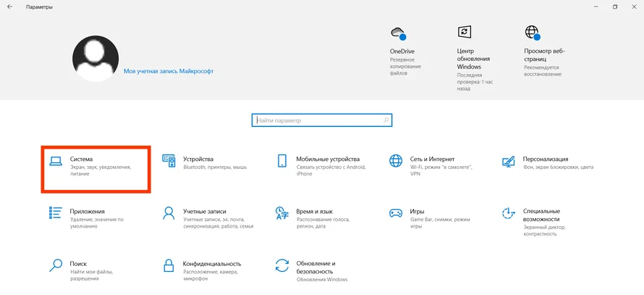Click 'Game Bar, снимки, режим игры' description
The height and width of the screenshot is (295, 644).
[x=439, y=223]
